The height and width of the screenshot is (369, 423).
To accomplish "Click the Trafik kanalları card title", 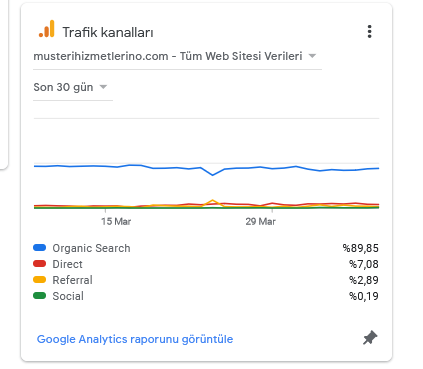I will click(108, 32).
